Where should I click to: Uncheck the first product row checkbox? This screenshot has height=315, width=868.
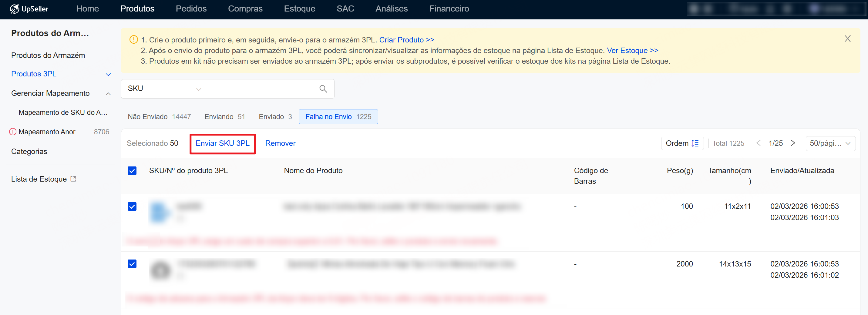(132, 206)
